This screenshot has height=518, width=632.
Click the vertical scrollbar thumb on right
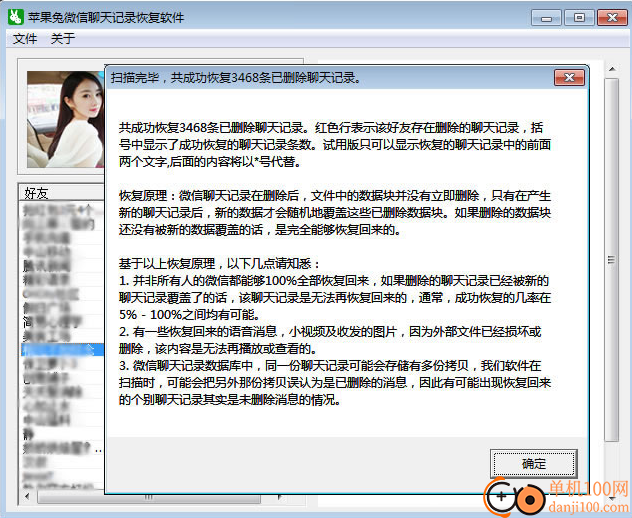click(x=612, y=260)
